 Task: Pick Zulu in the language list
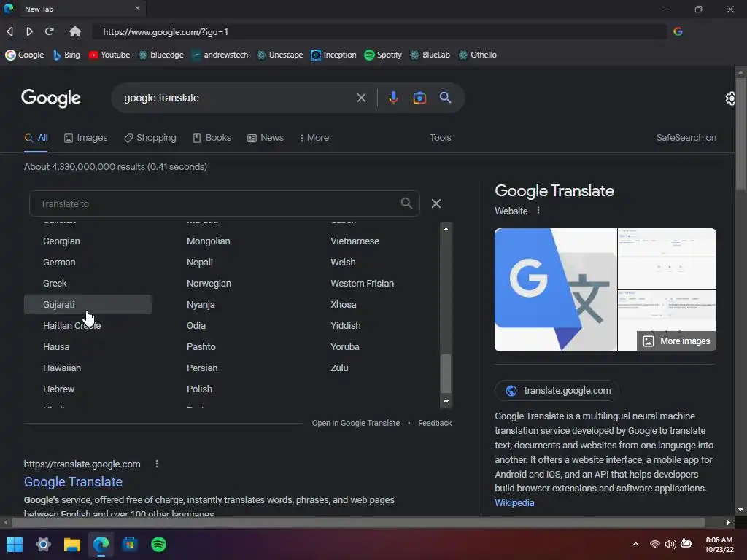click(339, 368)
